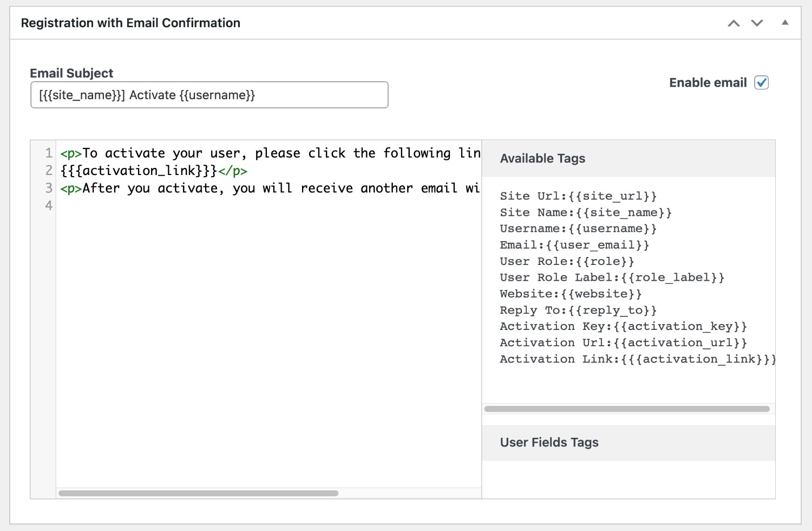
Task: Click line number 4 in the gutter
Action: click(49, 206)
